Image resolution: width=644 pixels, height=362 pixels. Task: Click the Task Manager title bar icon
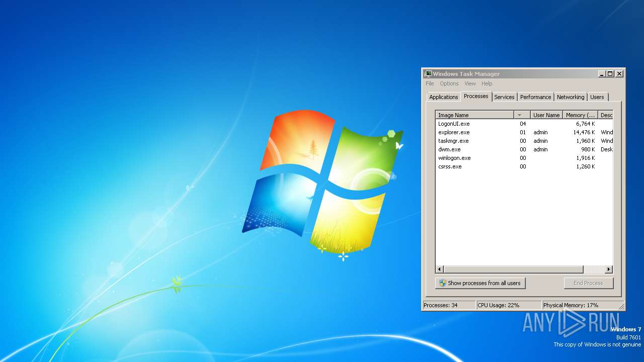(428, 73)
